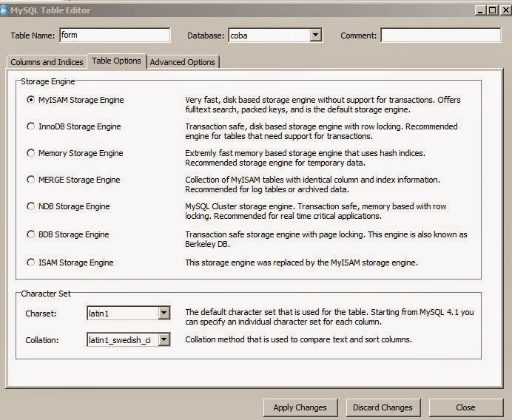This screenshot has height=420, width=512.
Task: Click the latin1_swedish_ci collation text
Action: click(x=120, y=340)
